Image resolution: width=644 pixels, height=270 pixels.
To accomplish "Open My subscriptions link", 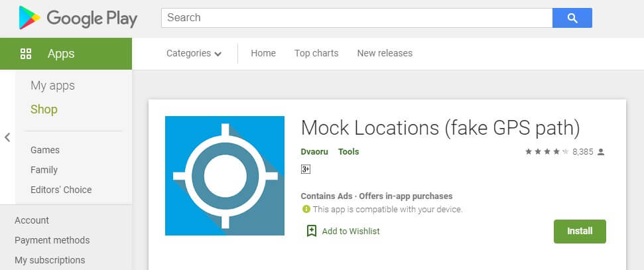I will point(50,260).
